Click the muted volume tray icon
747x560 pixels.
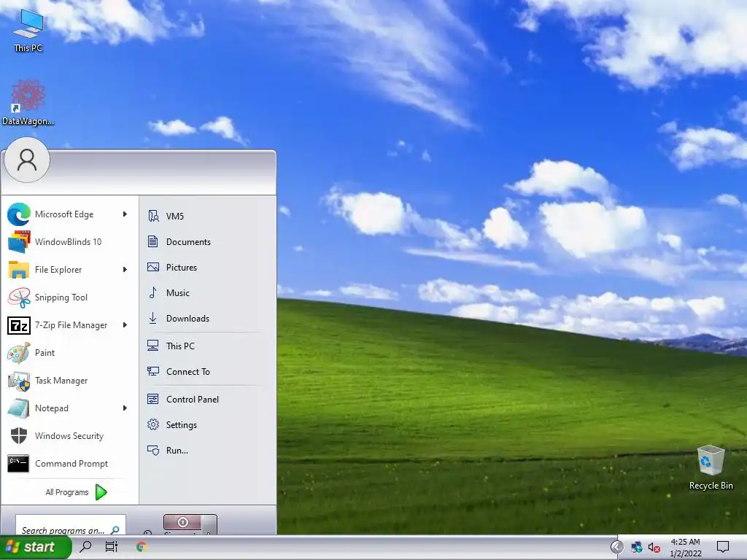654,548
